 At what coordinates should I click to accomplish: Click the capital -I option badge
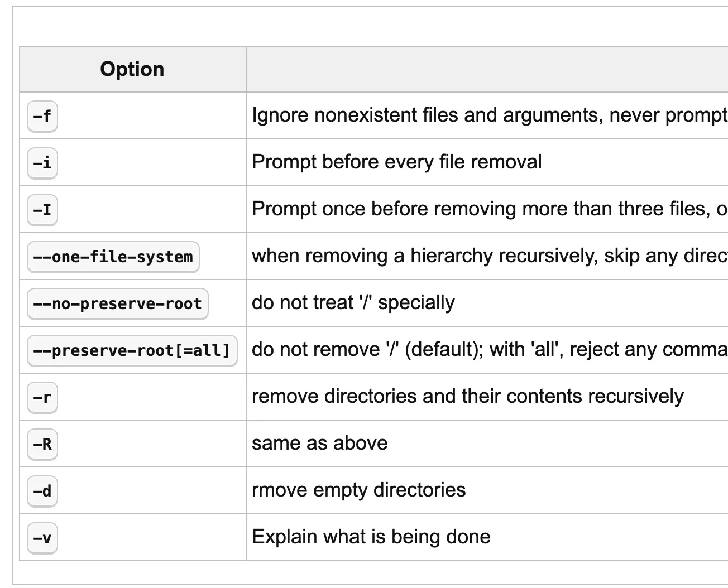(42, 210)
